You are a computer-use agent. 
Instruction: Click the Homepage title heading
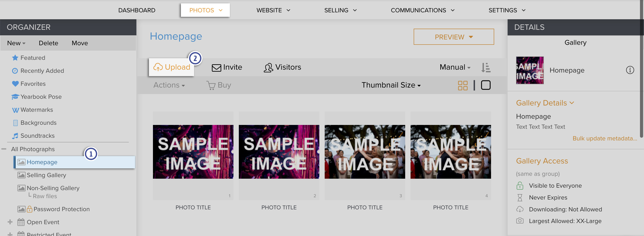pyautogui.click(x=176, y=36)
